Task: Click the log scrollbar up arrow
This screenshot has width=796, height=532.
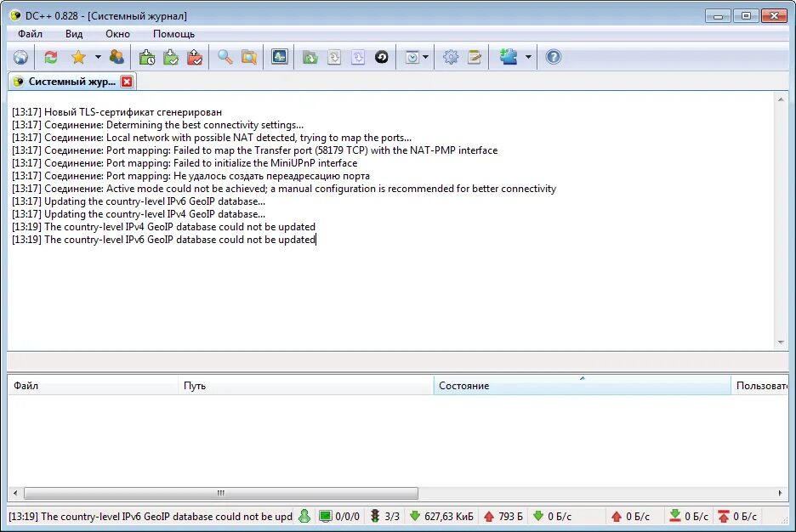Action: (781, 99)
